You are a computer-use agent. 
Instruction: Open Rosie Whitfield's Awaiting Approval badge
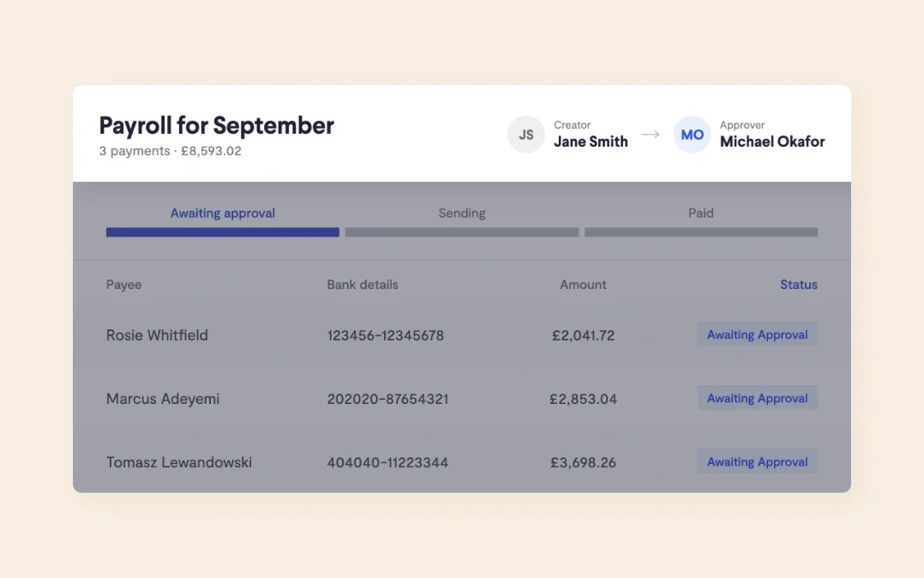coord(757,334)
